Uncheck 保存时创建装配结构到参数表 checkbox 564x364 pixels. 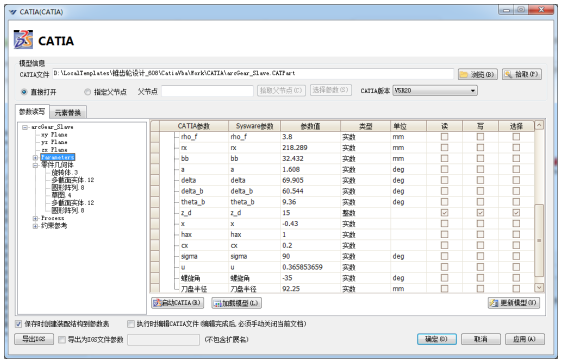click(18, 324)
